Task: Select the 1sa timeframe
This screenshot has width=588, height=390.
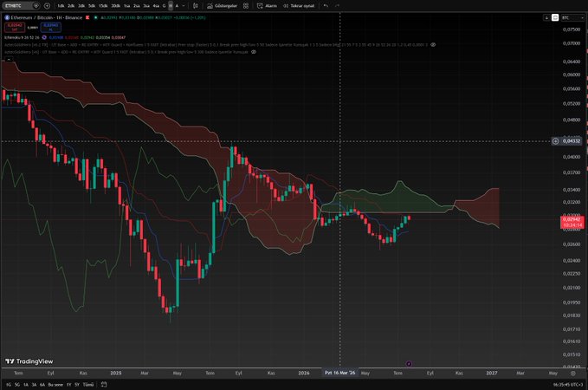Action: coord(126,6)
